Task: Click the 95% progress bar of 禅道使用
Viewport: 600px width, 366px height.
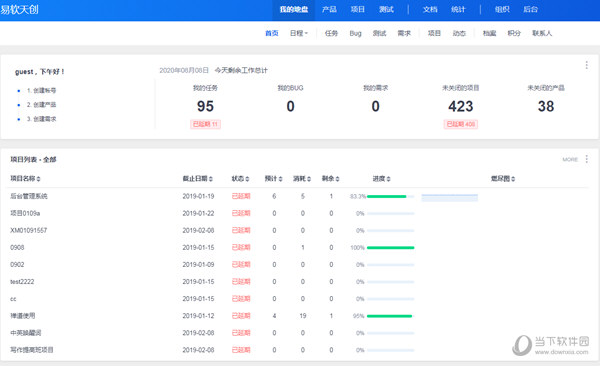Action: pyautogui.click(x=390, y=316)
